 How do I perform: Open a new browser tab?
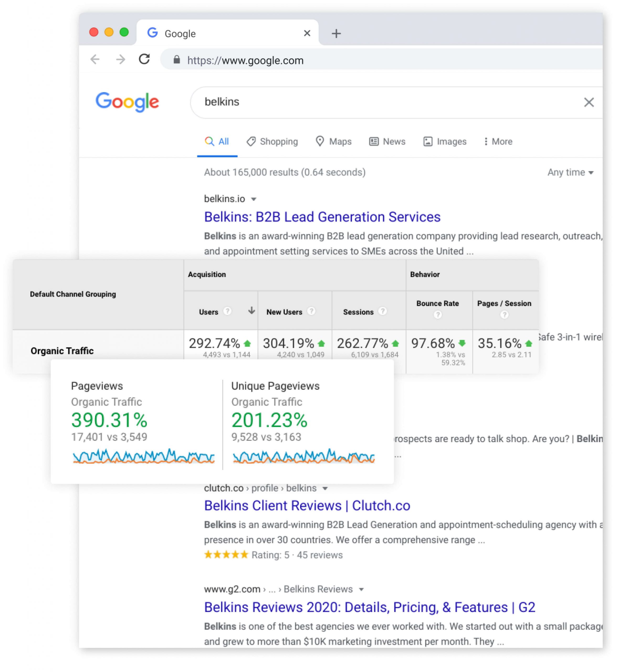pyautogui.click(x=336, y=33)
